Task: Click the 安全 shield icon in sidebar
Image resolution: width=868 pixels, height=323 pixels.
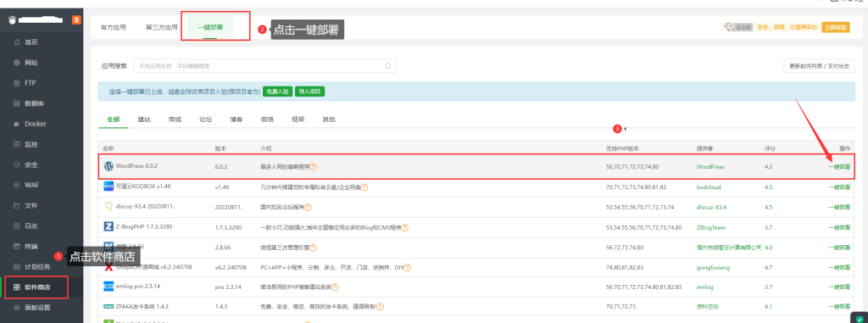Action: click(x=17, y=165)
